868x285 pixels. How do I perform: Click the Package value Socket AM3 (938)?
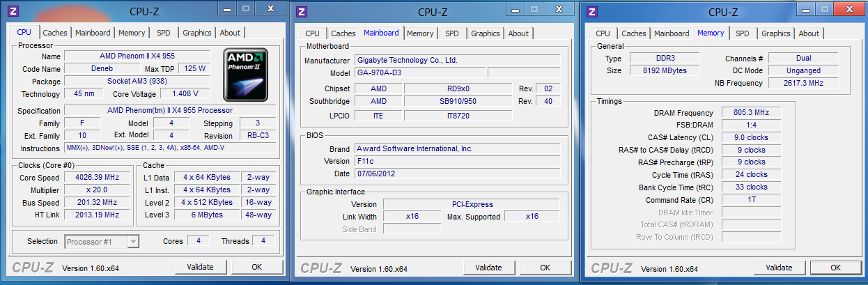137,81
